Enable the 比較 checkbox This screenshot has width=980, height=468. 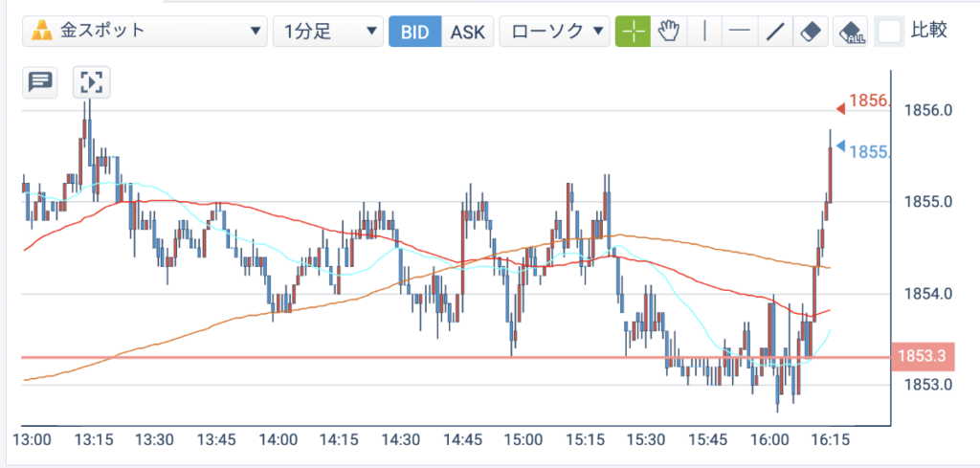pyautogui.click(x=889, y=32)
